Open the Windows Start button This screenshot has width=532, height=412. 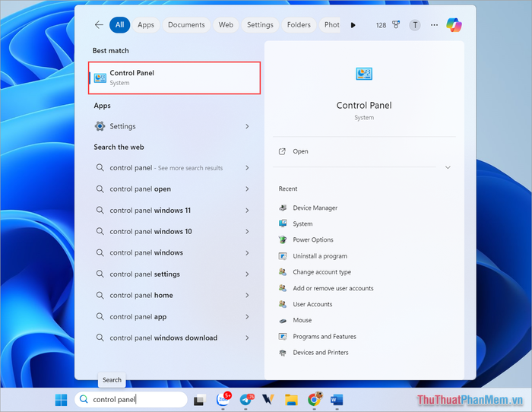pyautogui.click(x=61, y=400)
